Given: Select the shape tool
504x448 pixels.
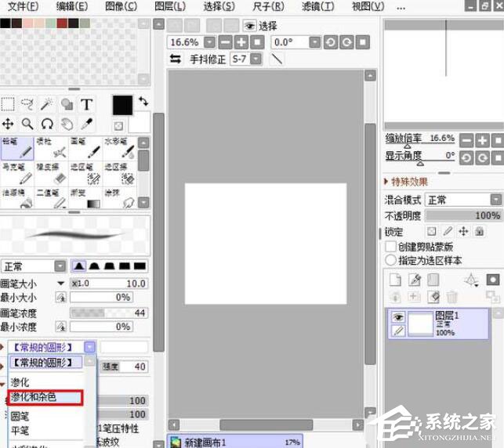Looking at the screenshot, I should pyautogui.click(x=67, y=104).
